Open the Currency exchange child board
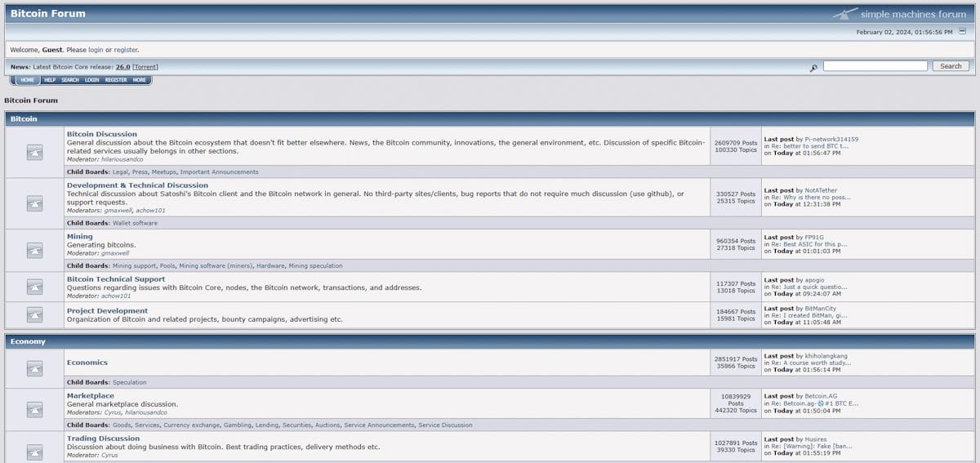Screen dimensions: 980x463 (x=189, y=425)
